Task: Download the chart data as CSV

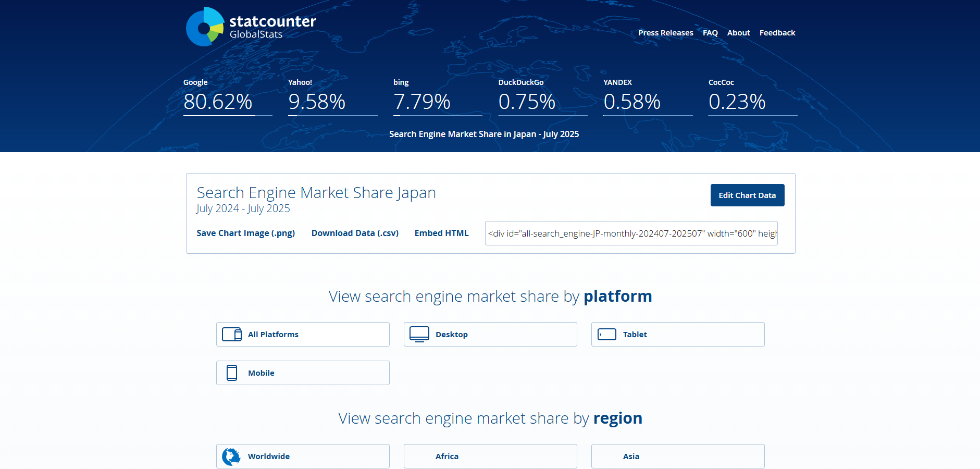Action: pyautogui.click(x=355, y=233)
